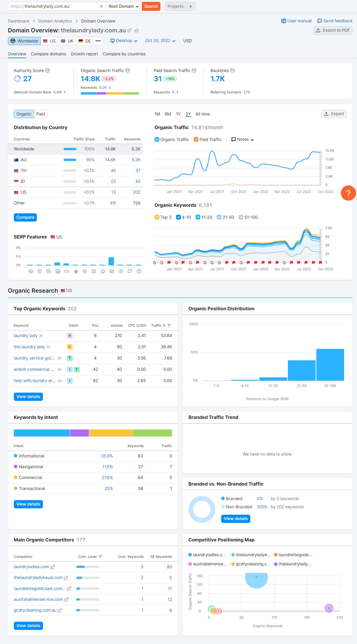357x644 pixels.
Task: Switch distribution to Paid
Action: point(41,114)
